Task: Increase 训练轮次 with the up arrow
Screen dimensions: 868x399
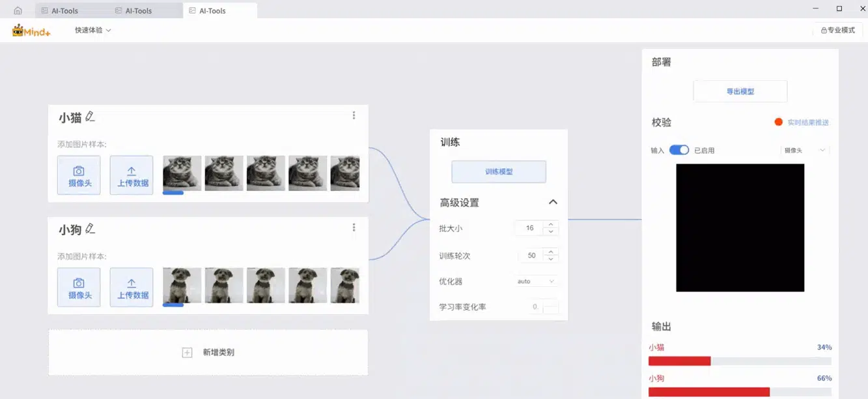Action: click(551, 252)
